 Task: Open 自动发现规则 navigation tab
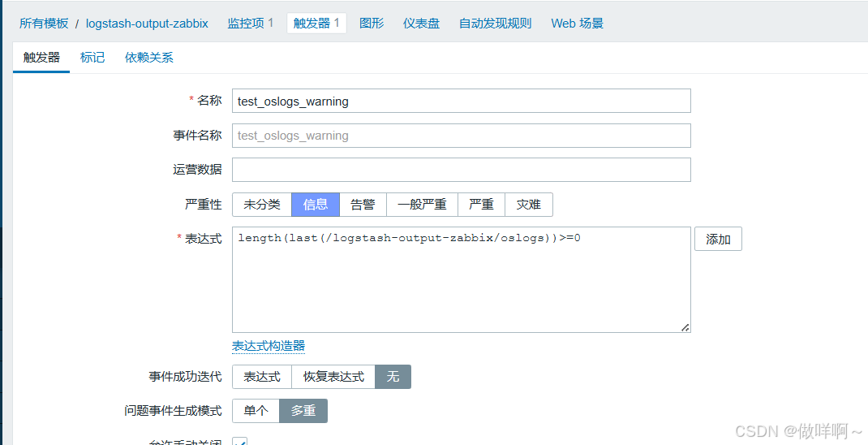click(496, 24)
